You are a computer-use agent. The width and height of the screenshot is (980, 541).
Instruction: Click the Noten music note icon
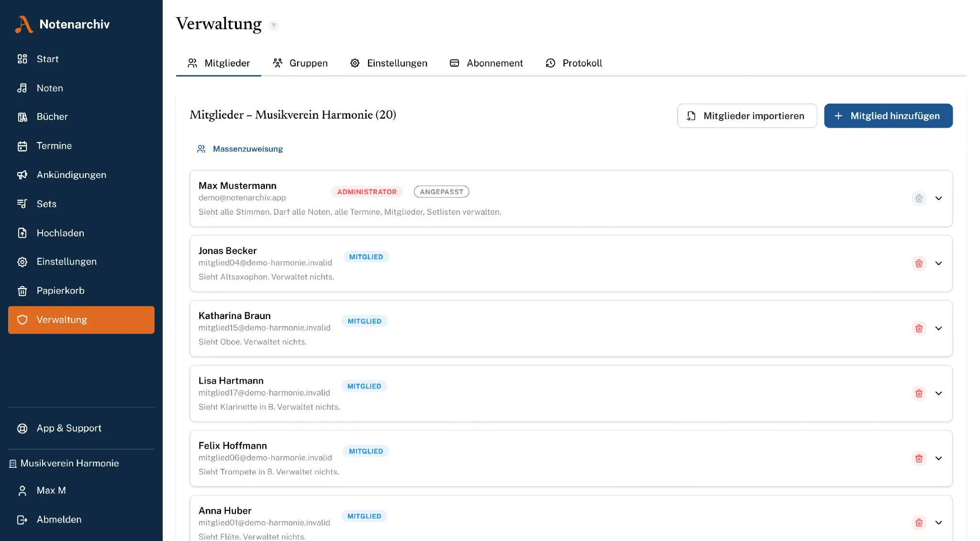pyautogui.click(x=22, y=88)
